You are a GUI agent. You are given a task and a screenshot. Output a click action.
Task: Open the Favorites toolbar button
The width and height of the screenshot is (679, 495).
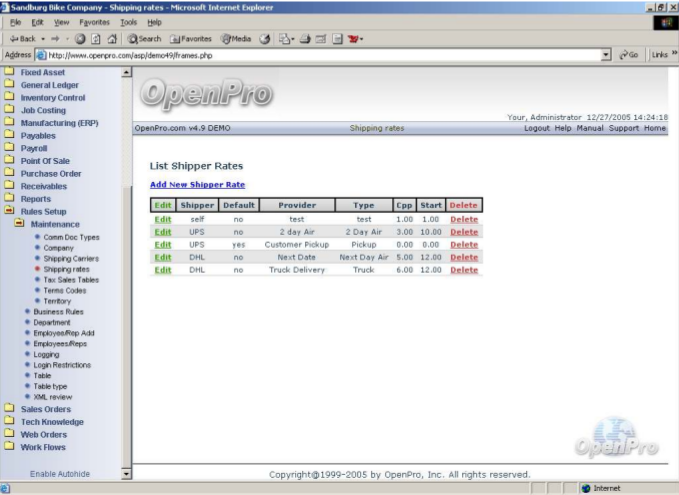190,39
